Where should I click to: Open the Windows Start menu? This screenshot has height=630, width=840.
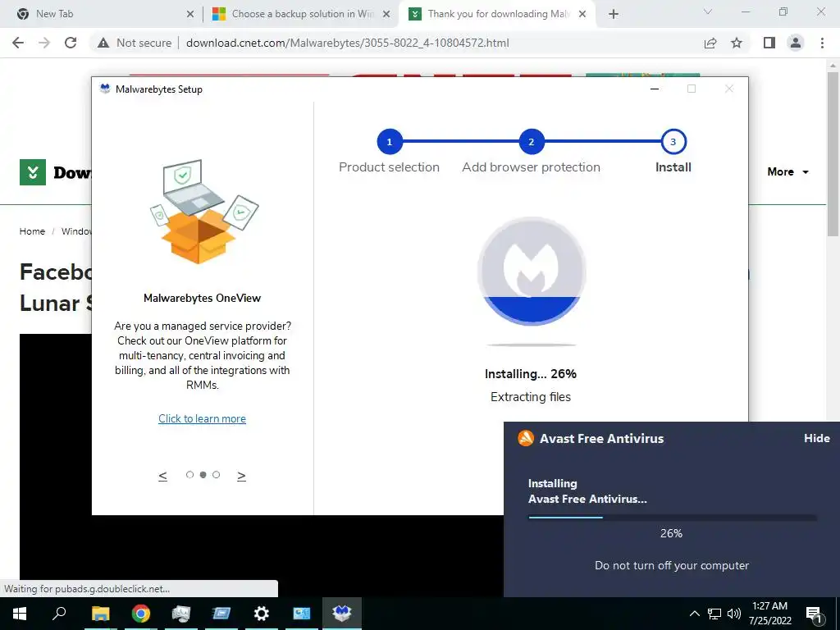[20, 614]
